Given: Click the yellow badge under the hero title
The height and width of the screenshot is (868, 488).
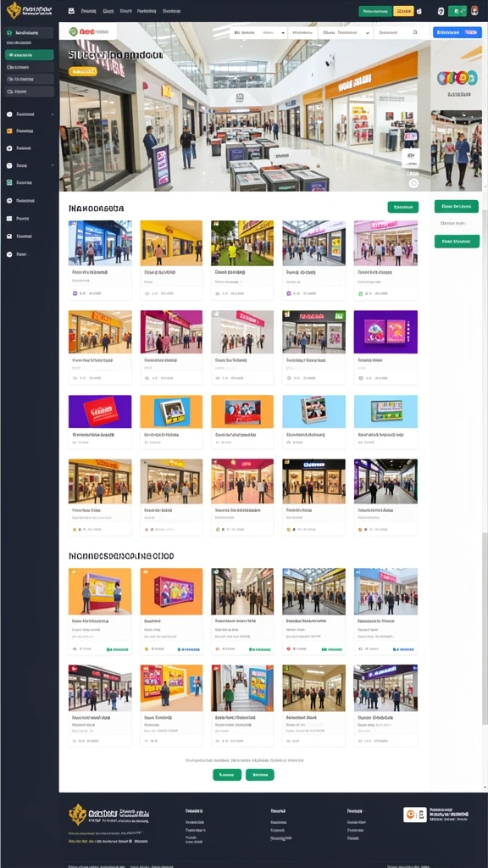Looking at the screenshot, I should 82,71.
